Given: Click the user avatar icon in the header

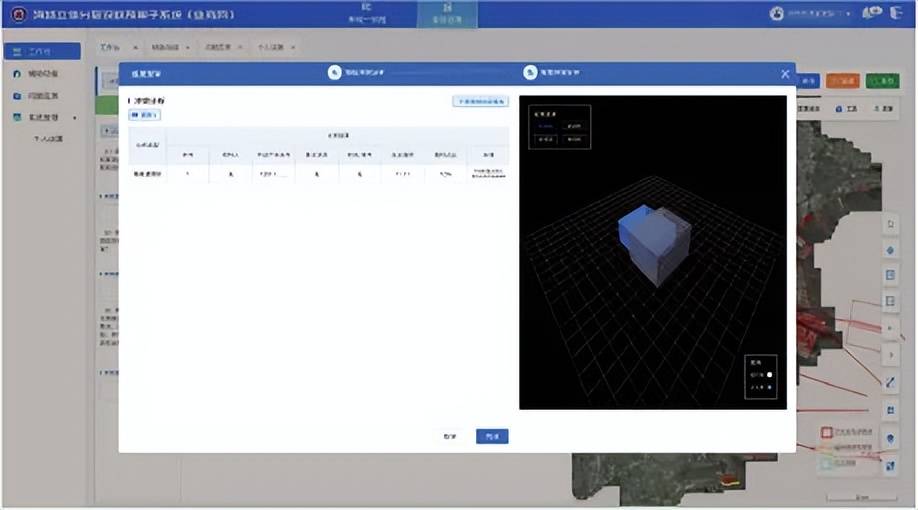Looking at the screenshot, I should tap(776, 14).
